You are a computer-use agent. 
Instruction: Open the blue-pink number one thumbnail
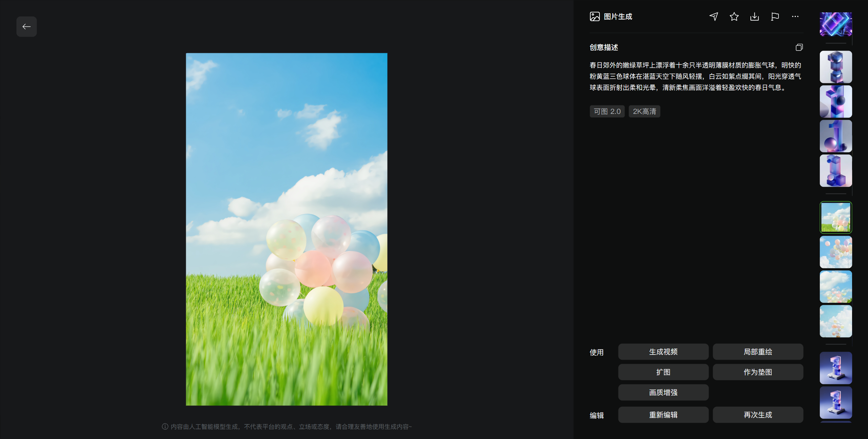click(x=836, y=101)
